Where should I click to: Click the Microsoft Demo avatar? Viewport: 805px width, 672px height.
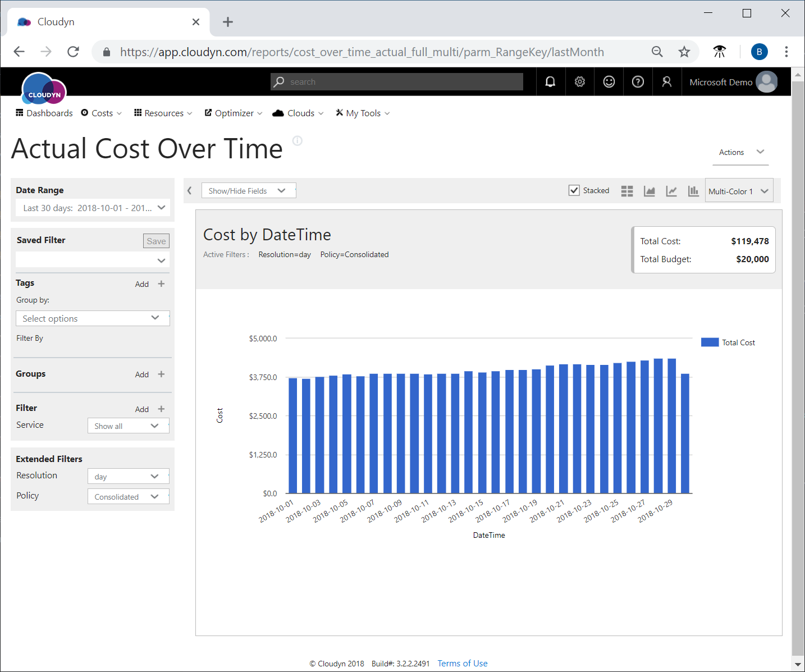coord(766,82)
